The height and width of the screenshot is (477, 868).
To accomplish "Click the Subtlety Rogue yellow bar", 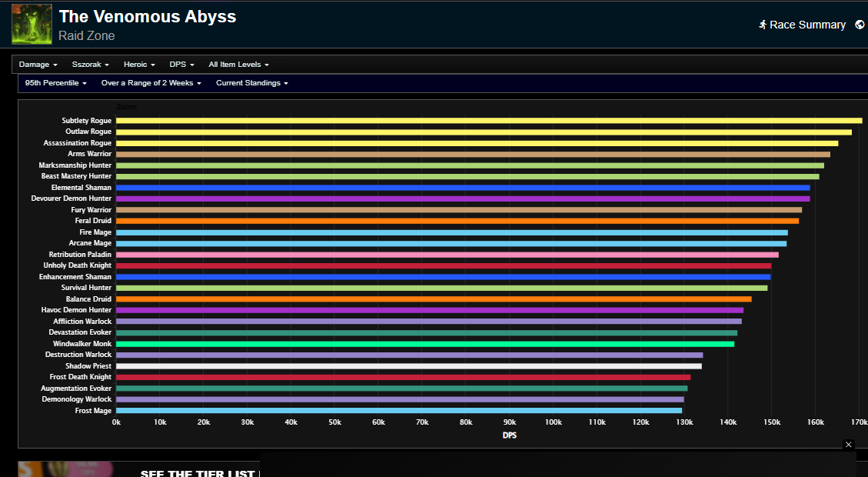I will click(x=489, y=120).
